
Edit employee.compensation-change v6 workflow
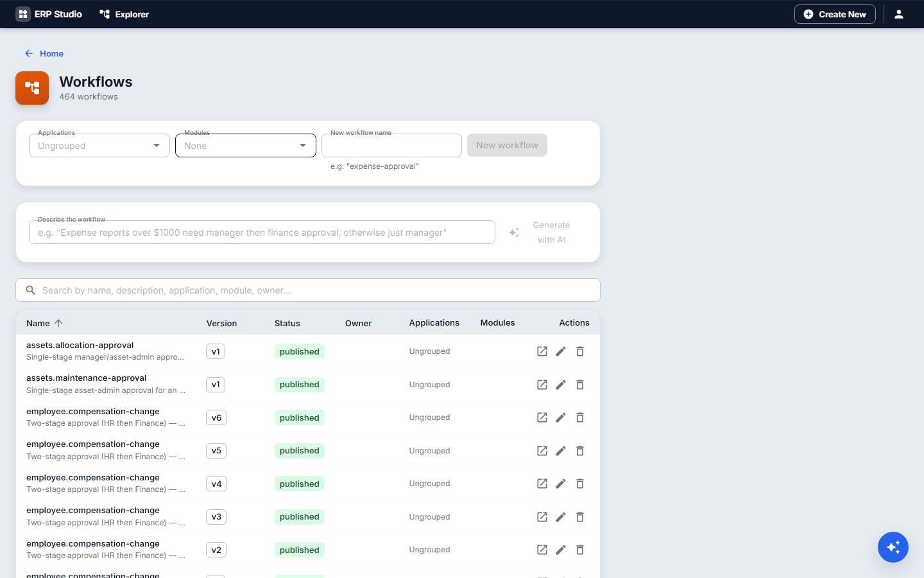tap(561, 417)
